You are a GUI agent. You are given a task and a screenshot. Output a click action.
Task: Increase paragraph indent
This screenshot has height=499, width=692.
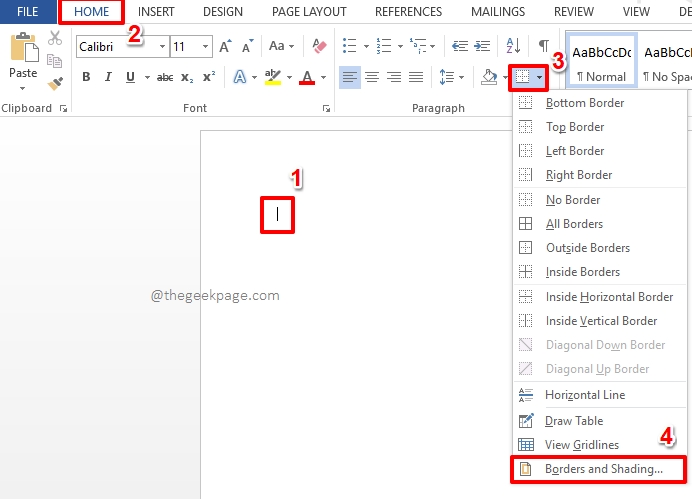482,46
